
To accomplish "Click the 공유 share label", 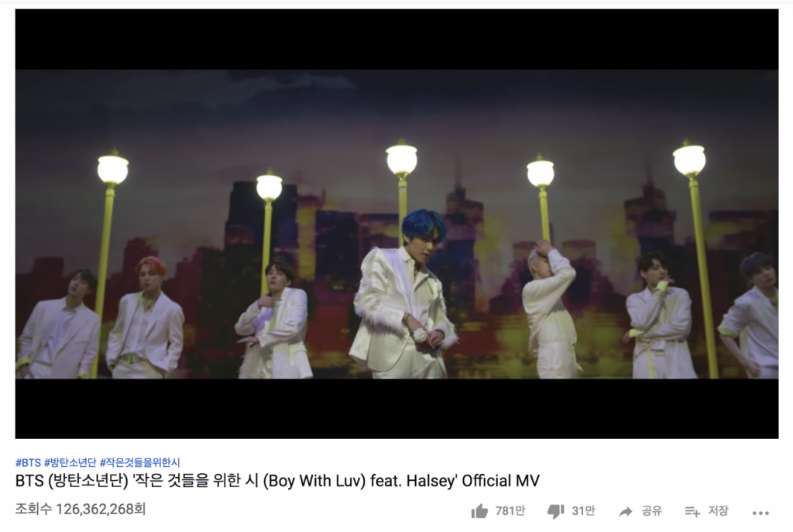I will click(x=651, y=511).
